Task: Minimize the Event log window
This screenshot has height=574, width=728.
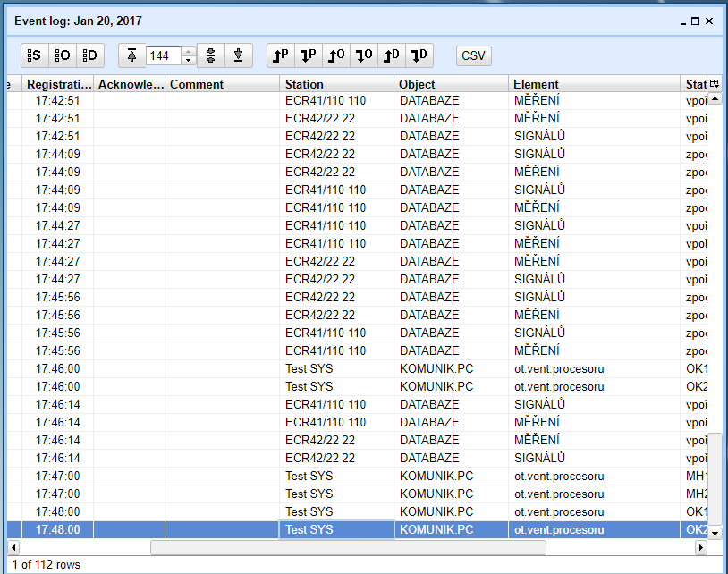Action: pyautogui.click(x=683, y=21)
